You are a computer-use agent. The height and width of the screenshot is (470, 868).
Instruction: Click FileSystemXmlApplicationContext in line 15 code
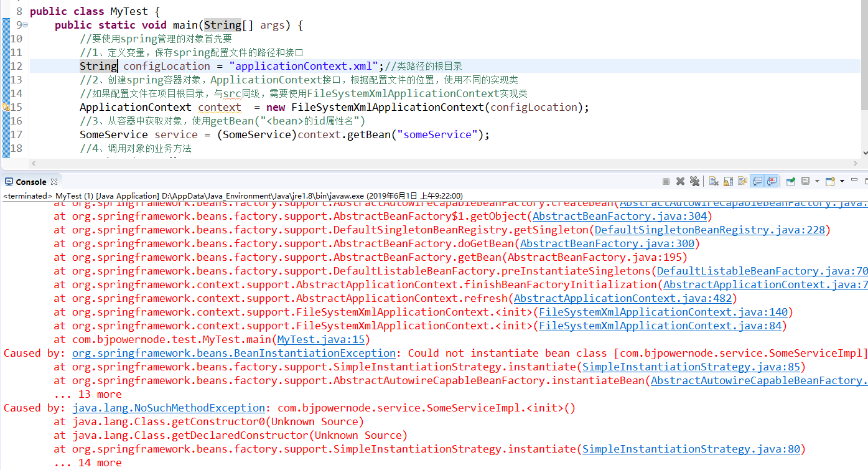click(388, 107)
